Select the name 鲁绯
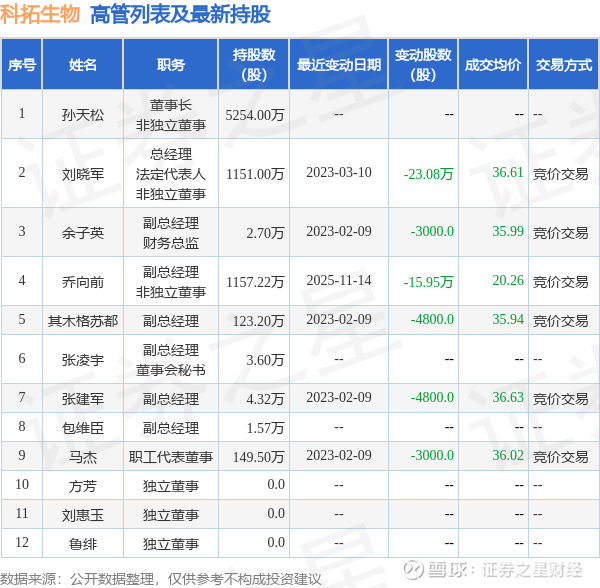 coord(83,544)
